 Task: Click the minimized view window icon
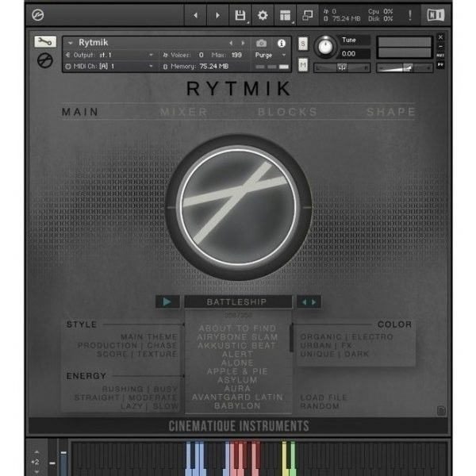(x=308, y=15)
